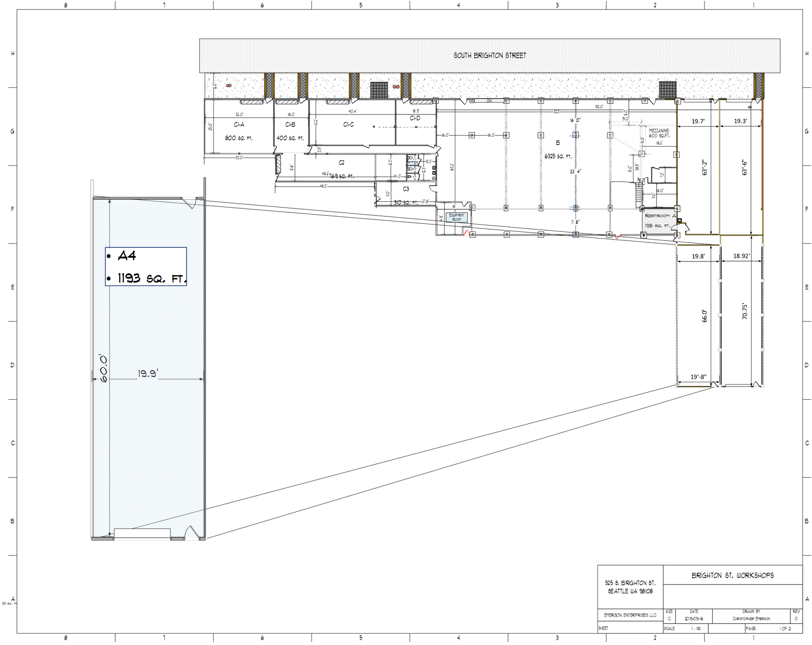Click the 'RESTROOM A' label
Screen dimensions: 812x645
tap(660, 216)
